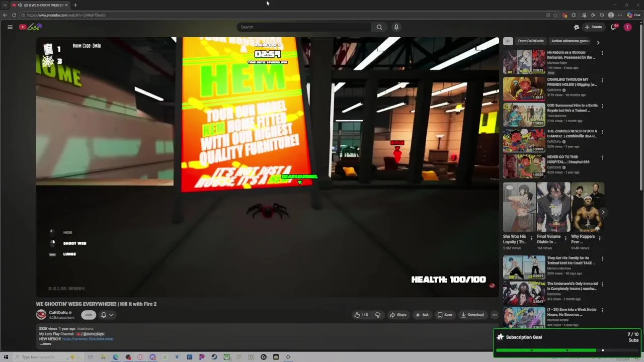Open the Create menu button
Screen dimensions: 644x362
pyautogui.click(x=593, y=27)
